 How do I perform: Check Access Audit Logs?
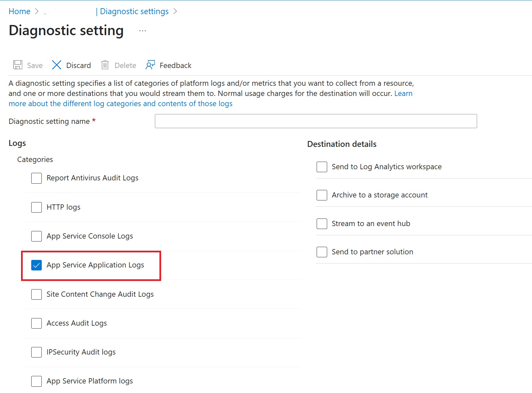(x=36, y=323)
